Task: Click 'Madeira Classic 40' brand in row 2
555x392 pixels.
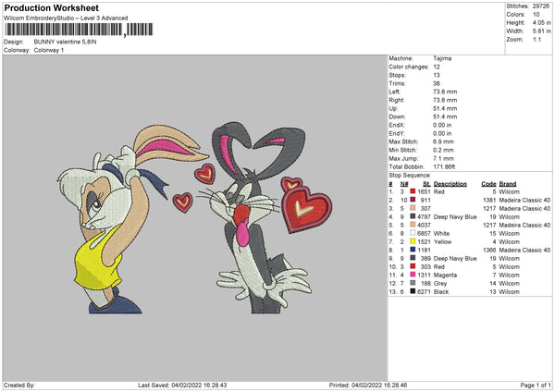Action: click(x=524, y=201)
